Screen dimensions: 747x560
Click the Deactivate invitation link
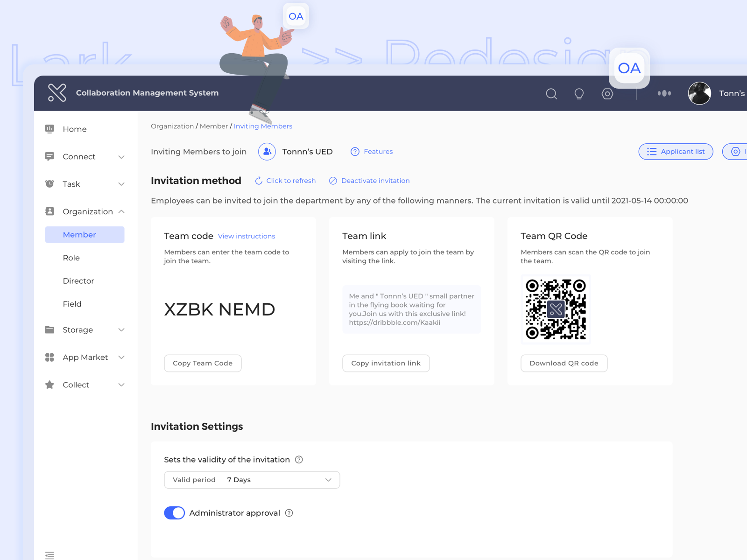375,181
